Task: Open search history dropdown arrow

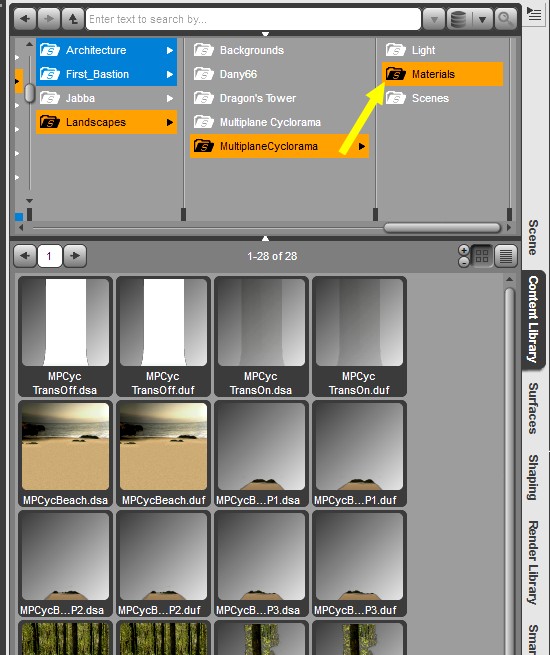Action: (434, 19)
